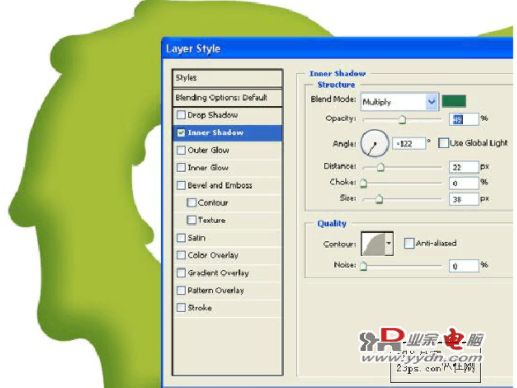
Task: Enable the Outer Glow checkbox
Action: pyautogui.click(x=181, y=150)
